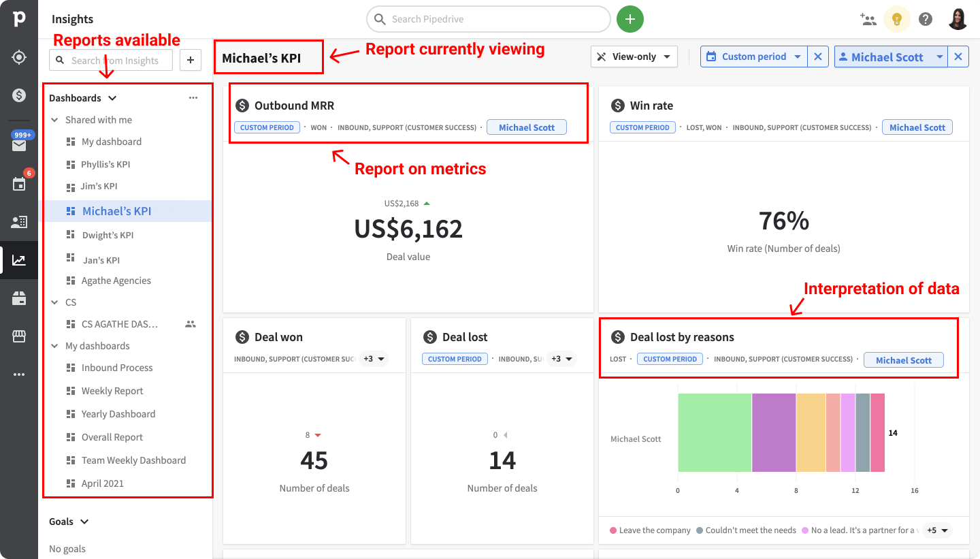Click the Michael's KPI dashboard title
The height and width of the screenshot is (559, 980).
(261, 58)
